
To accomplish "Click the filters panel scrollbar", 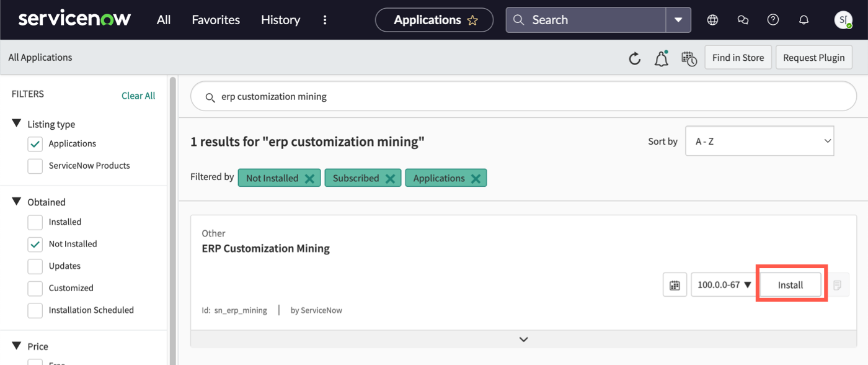I will pos(173,220).
